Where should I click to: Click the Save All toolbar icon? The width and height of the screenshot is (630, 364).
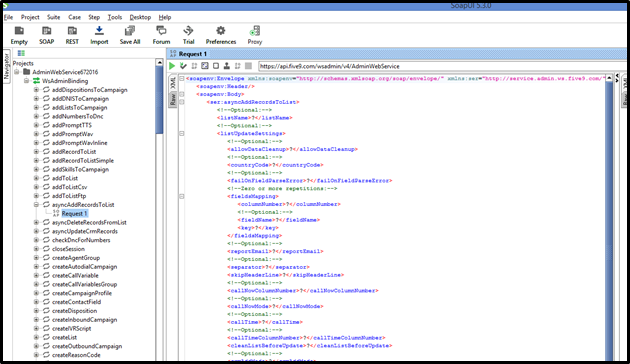tap(130, 31)
